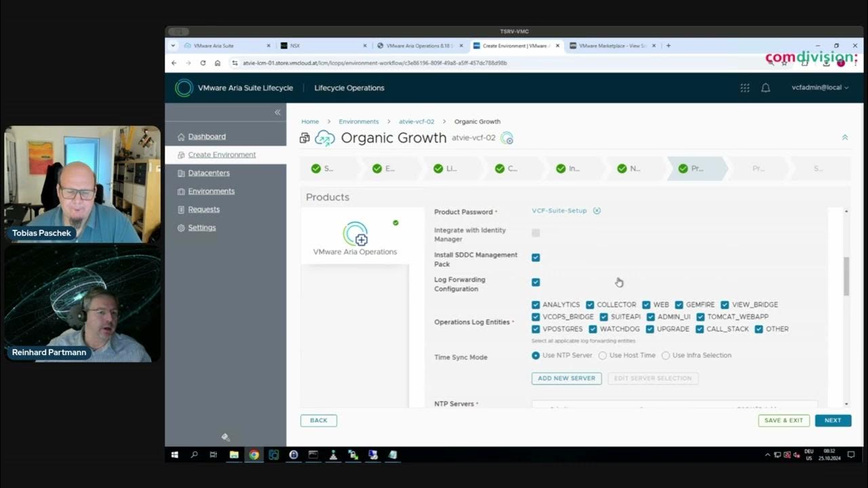
Task: Click the ADD NEW SERVER button
Action: coord(566,378)
